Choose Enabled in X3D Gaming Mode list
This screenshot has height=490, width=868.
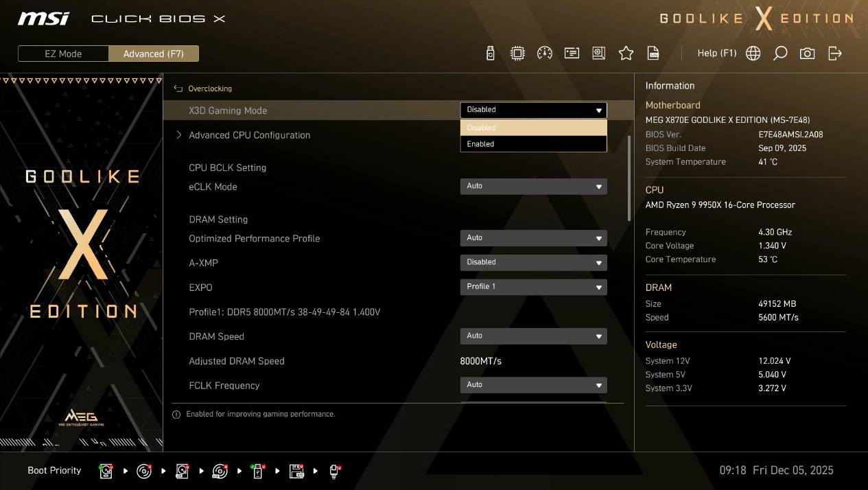click(533, 144)
